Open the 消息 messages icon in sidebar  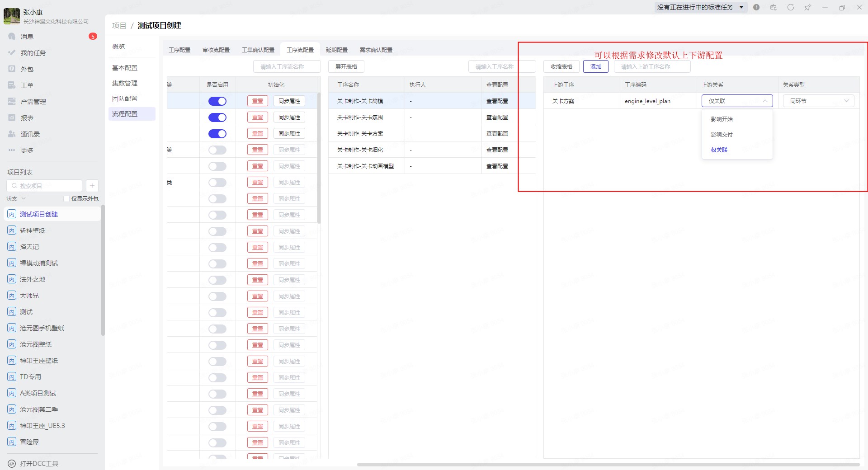(x=12, y=37)
